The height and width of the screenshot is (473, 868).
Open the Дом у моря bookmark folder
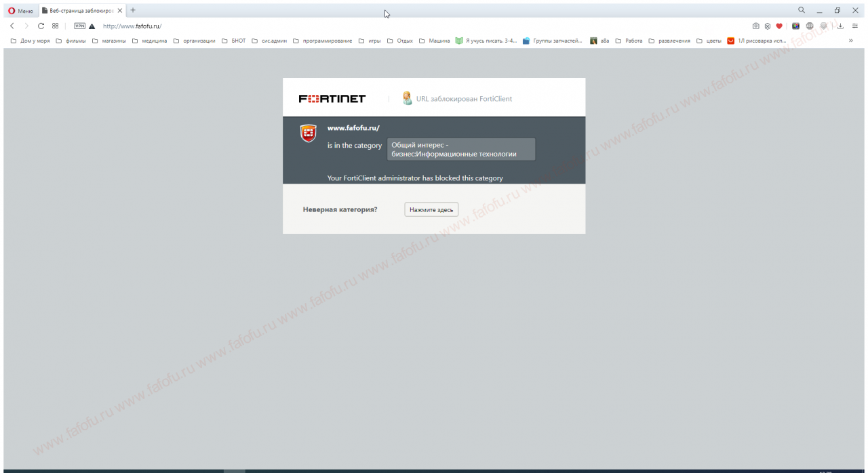point(30,41)
